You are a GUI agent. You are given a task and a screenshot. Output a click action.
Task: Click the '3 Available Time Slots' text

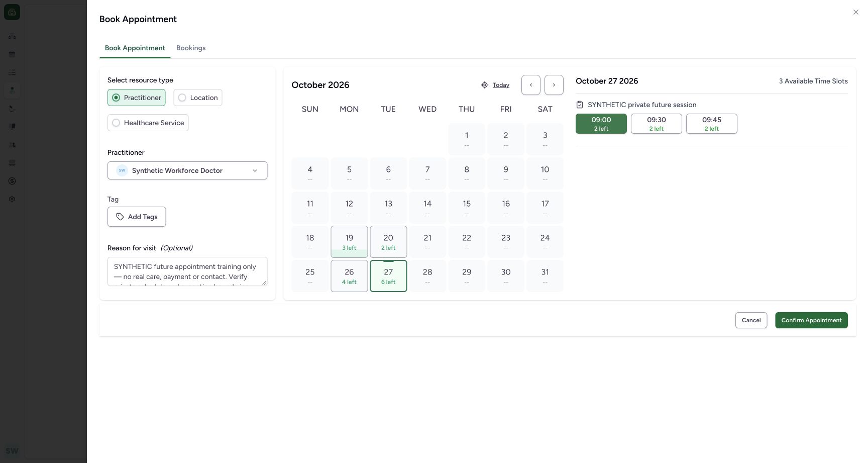point(813,81)
